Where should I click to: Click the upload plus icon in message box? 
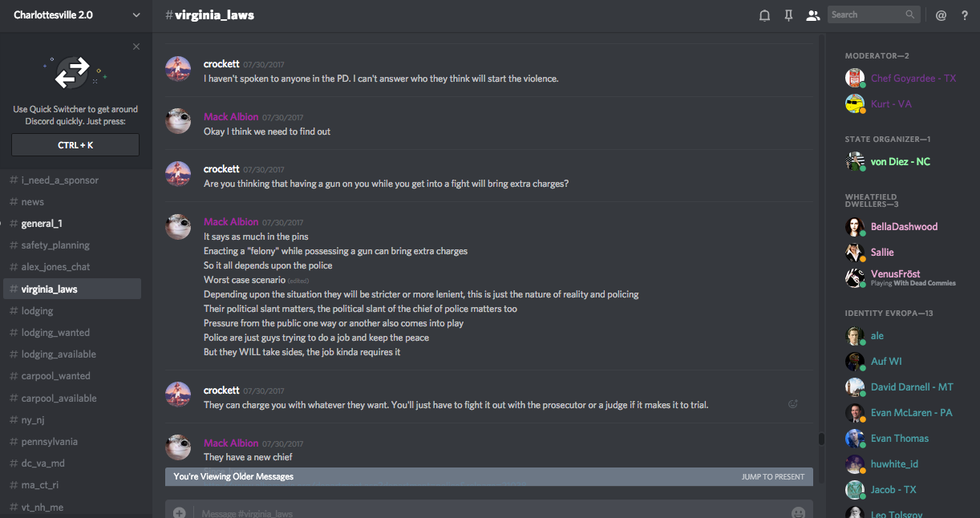point(180,512)
